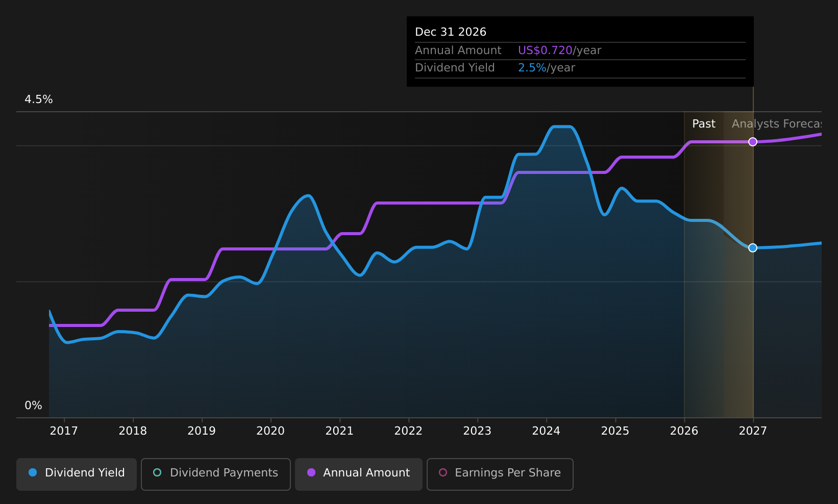Click the 4.5% y-axis label
The width and height of the screenshot is (838, 504).
click(39, 99)
